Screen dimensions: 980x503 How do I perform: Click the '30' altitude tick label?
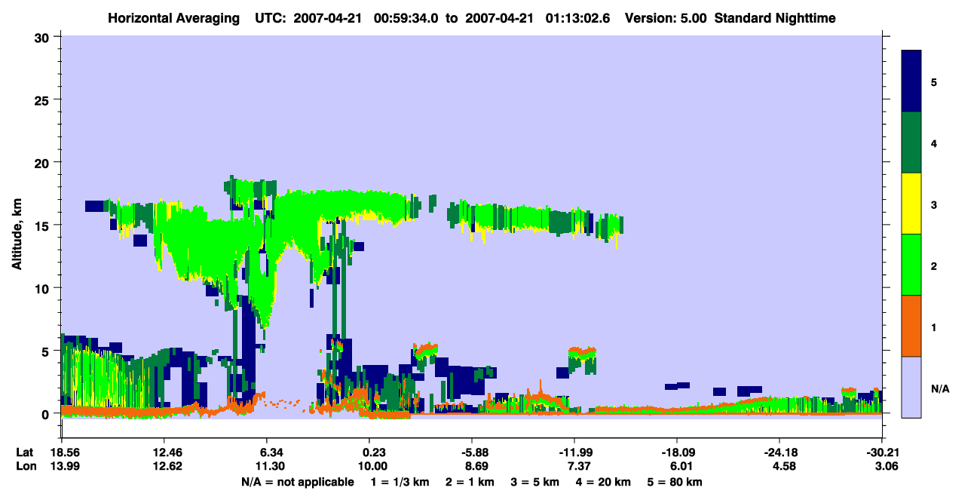44,37
